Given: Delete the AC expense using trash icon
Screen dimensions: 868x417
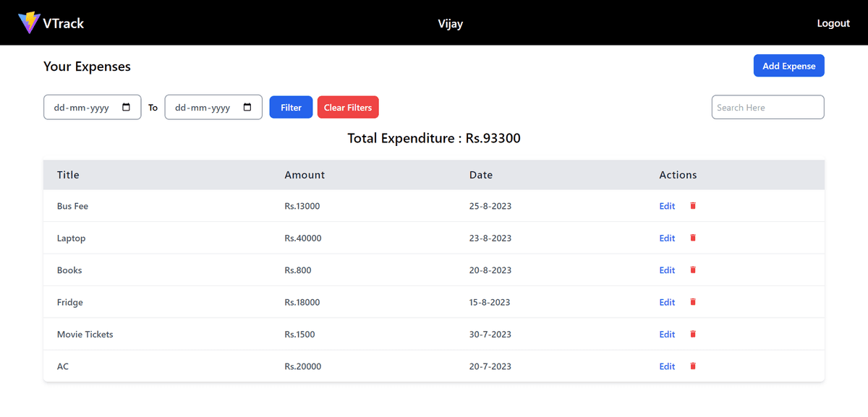Looking at the screenshot, I should (692, 366).
